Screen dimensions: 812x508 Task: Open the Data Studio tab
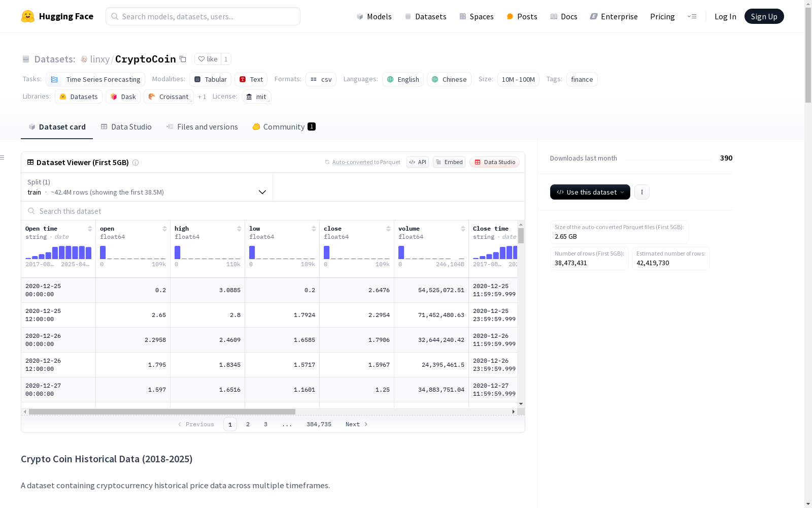click(x=126, y=127)
